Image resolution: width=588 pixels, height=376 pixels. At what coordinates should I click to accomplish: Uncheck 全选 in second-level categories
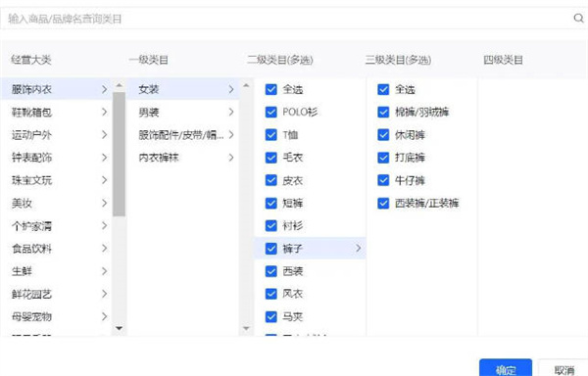tap(270, 89)
